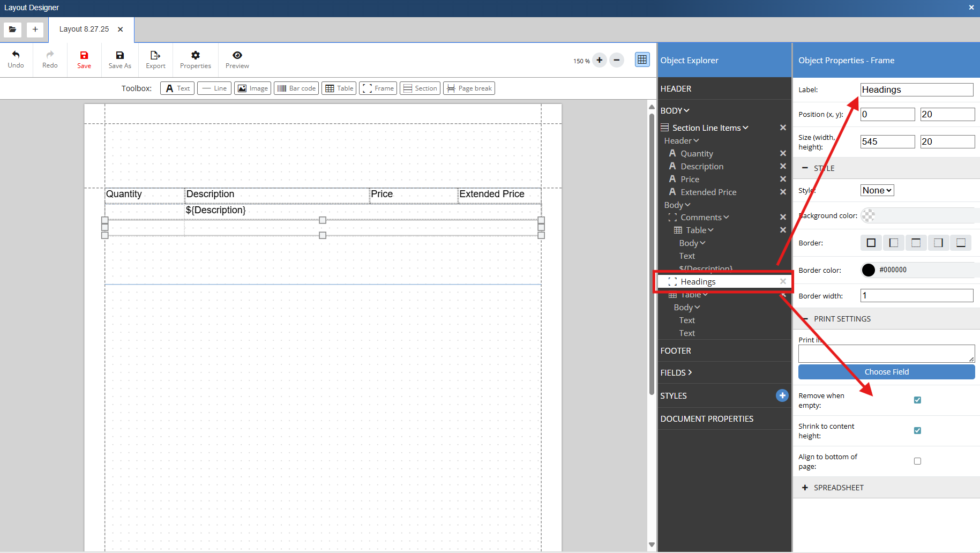The image size is (980, 553).
Task: Expand the FIELDS section
Action: [676, 372]
